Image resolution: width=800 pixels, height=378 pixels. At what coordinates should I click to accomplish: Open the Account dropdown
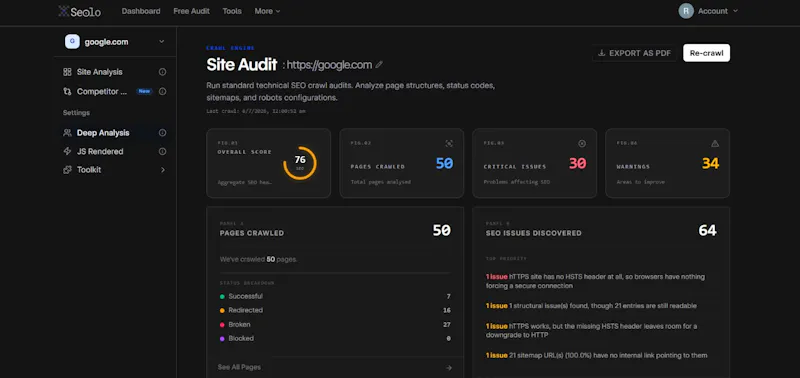(x=718, y=11)
